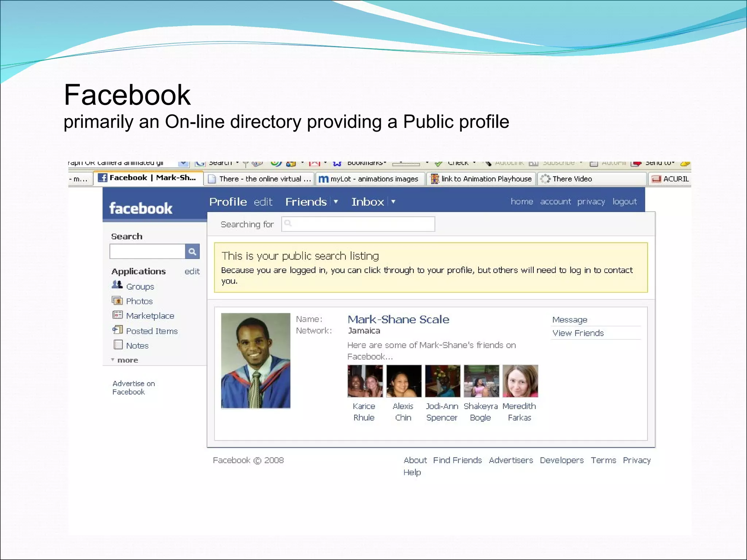Open Karice Rhule friend thumbnail

click(x=365, y=381)
